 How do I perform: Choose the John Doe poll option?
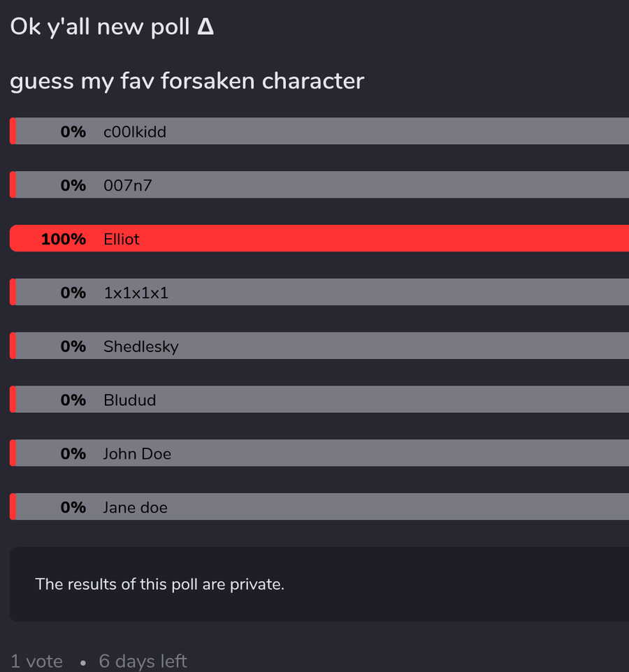pyautogui.click(x=319, y=453)
